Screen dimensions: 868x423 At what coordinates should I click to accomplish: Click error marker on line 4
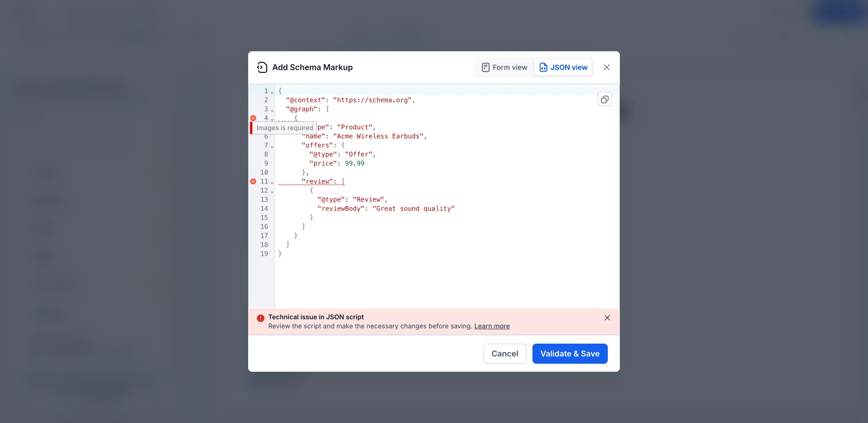[253, 118]
